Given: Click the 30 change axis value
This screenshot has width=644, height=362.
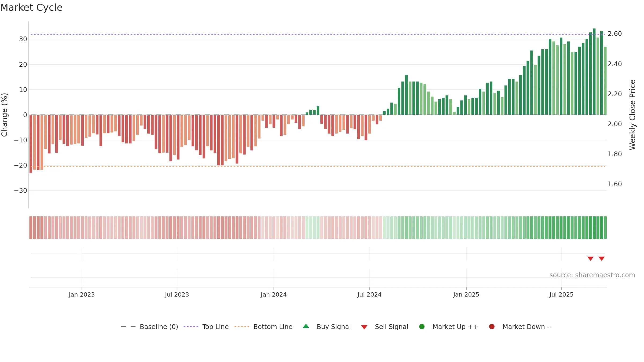Looking at the screenshot, I should point(23,39).
